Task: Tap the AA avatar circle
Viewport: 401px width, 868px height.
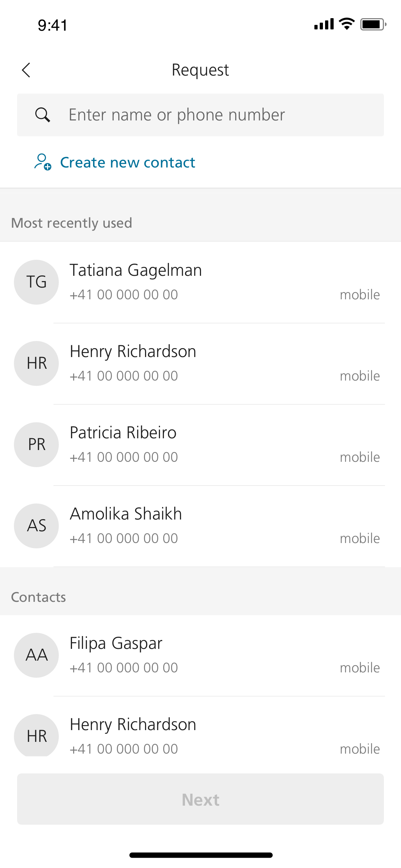Action: (36, 655)
